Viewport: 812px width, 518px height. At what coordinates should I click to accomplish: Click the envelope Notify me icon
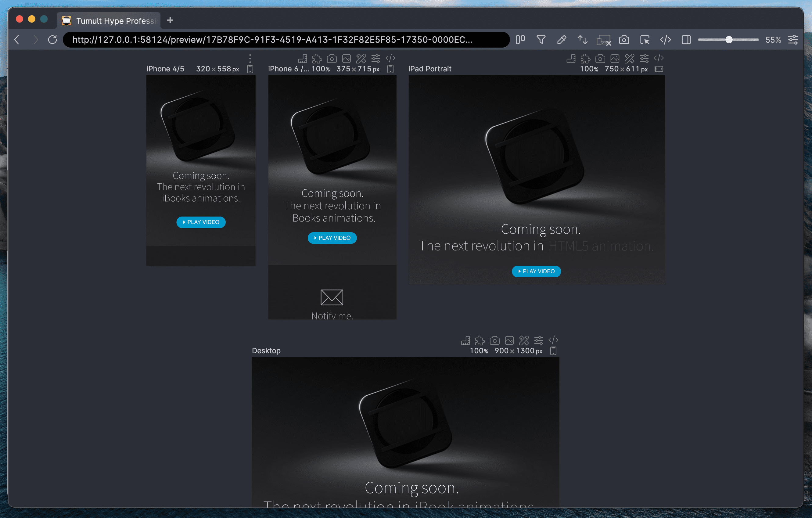click(332, 297)
